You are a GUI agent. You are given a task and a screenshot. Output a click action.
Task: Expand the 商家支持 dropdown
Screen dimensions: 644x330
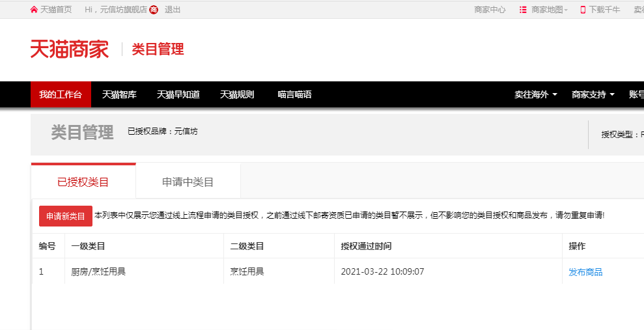[593, 94]
